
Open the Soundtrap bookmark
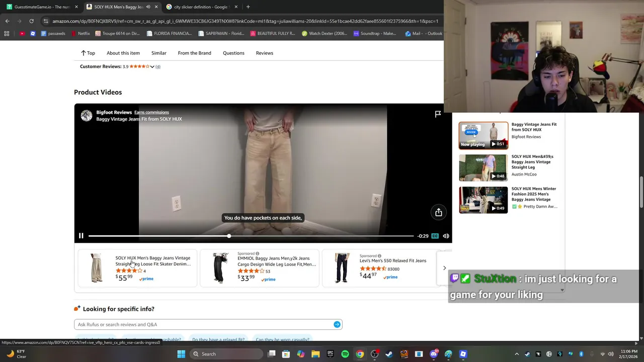coord(375,34)
